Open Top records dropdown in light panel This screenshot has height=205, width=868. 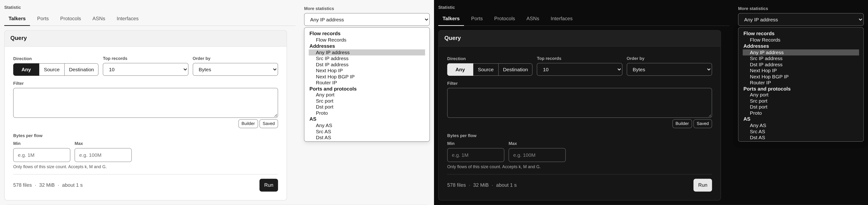(x=146, y=70)
